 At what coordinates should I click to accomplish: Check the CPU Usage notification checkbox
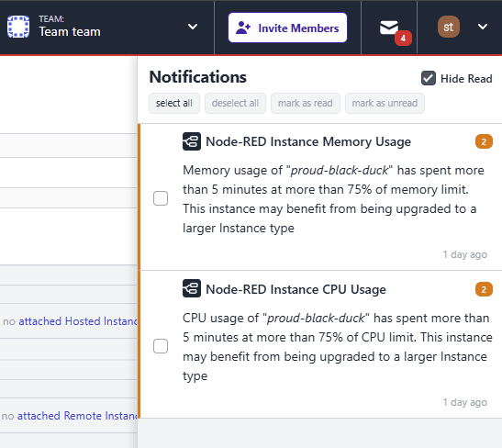click(161, 346)
